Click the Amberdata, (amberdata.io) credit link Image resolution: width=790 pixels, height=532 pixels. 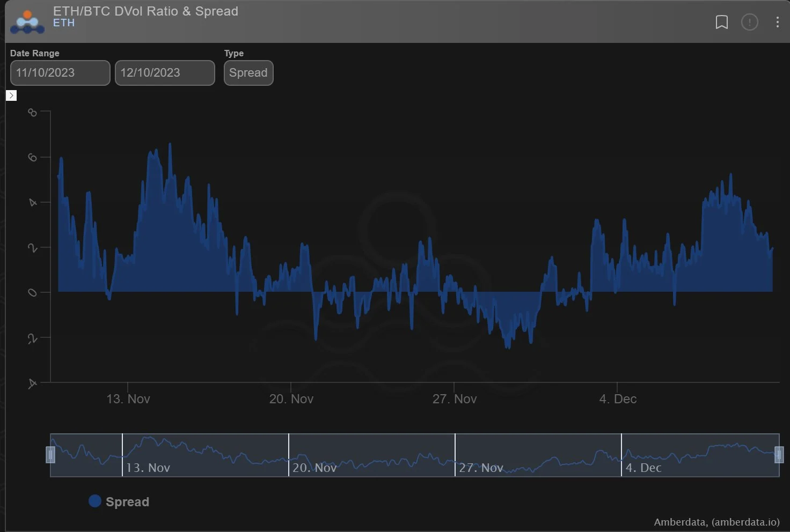coord(716,522)
